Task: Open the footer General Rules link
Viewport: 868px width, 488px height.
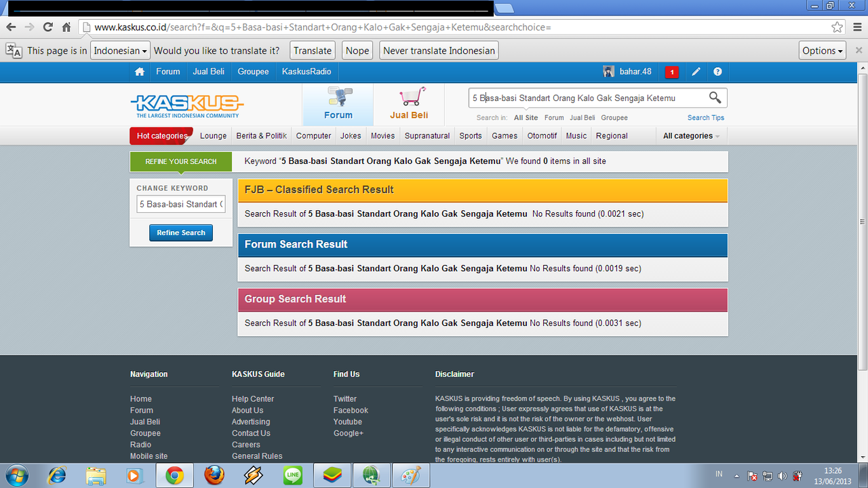Action: [x=257, y=456]
